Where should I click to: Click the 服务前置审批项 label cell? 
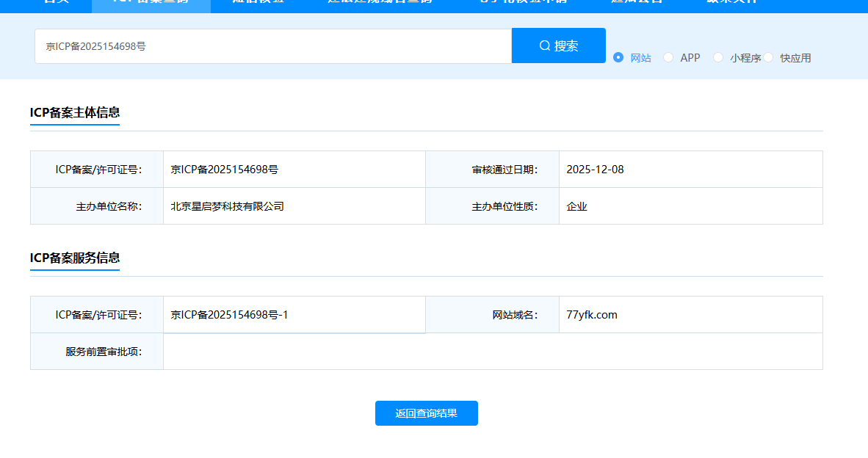(97, 352)
